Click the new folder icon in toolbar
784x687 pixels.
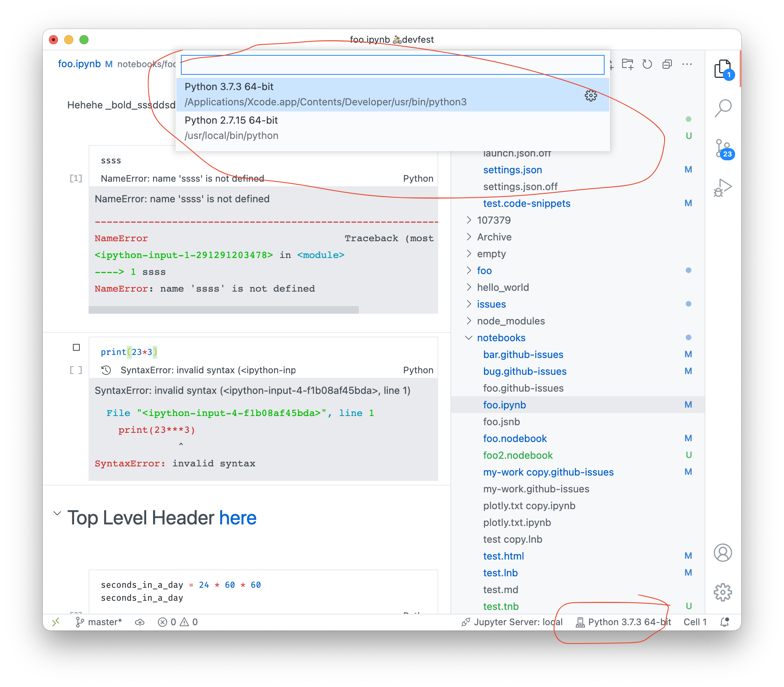tap(628, 65)
